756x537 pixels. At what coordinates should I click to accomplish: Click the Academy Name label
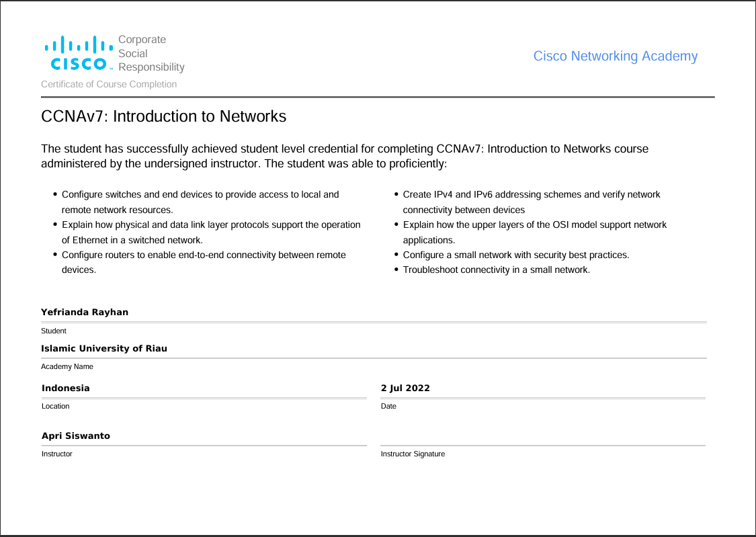point(67,367)
